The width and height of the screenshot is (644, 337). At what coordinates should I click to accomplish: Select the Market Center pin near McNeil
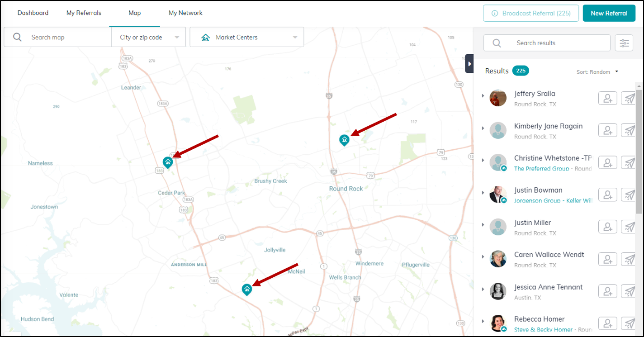[247, 290]
